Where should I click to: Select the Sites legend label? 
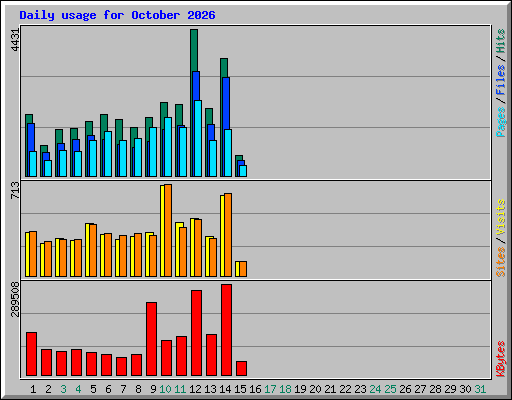tap(501, 262)
